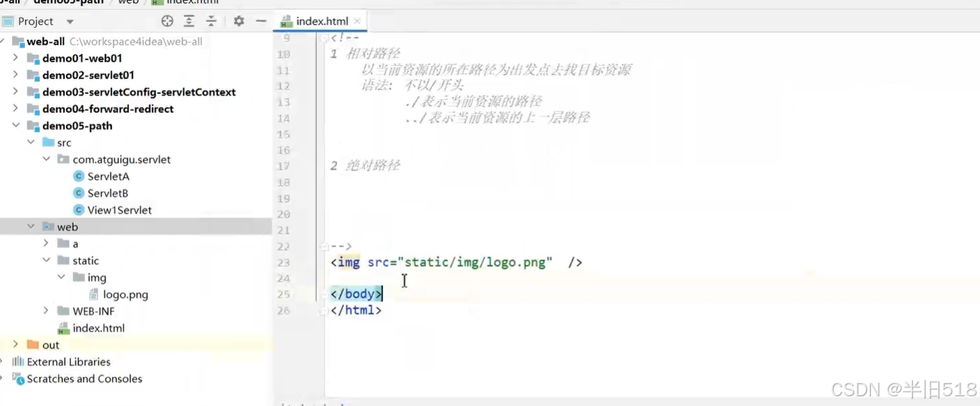This screenshot has width=980, height=406.
Task: Click the demo04-forward-redirect module icon
Action: 33,109
